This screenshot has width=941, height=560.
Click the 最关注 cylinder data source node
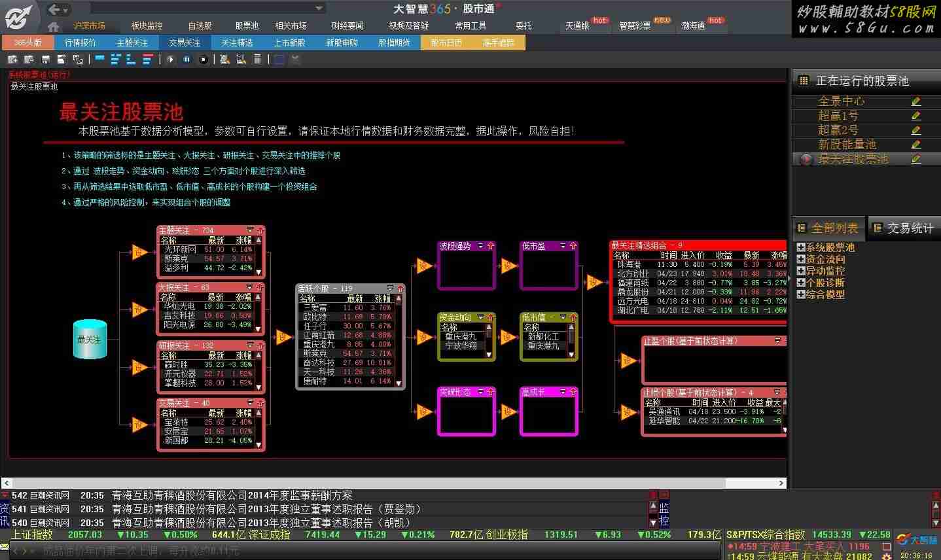(90, 339)
